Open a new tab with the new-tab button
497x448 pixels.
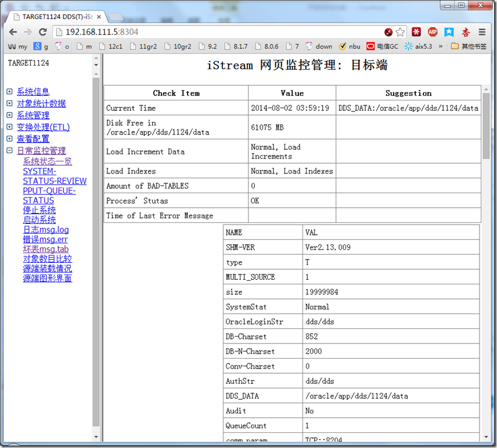116,17
